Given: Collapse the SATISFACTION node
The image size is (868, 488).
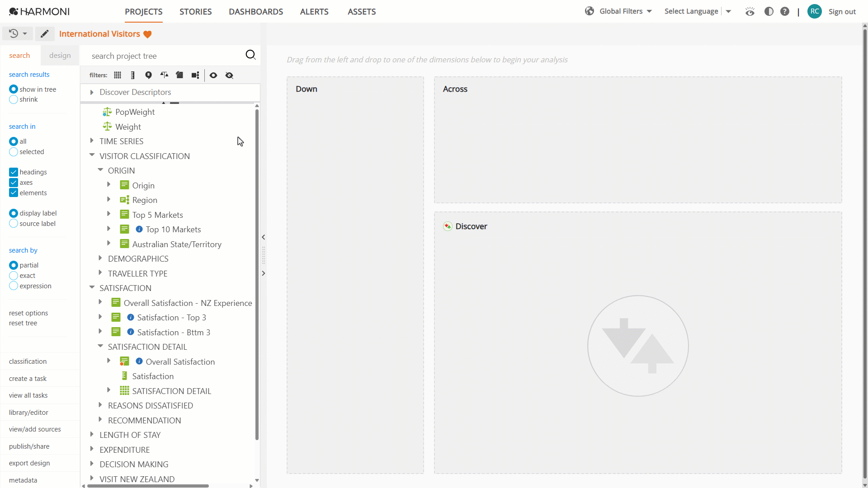Looking at the screenshot, I should (92, 287).
